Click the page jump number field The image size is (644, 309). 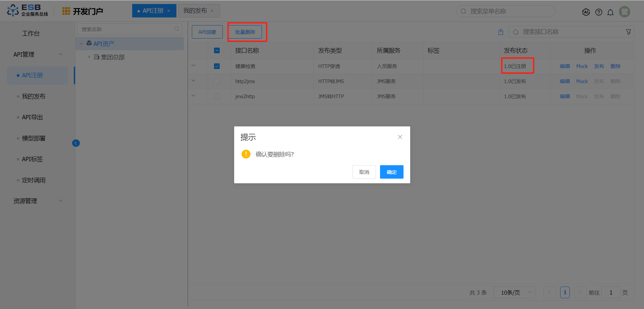(611, 293)
